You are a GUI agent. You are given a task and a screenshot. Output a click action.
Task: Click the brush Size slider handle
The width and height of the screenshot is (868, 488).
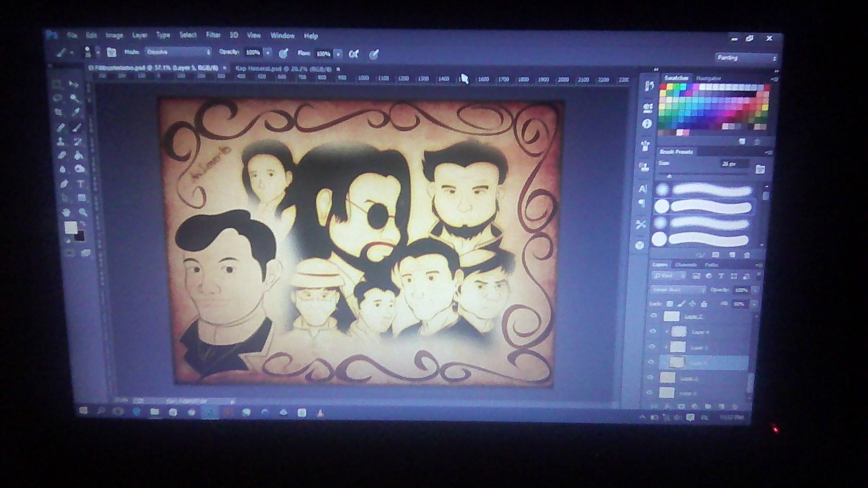point(670,176)
